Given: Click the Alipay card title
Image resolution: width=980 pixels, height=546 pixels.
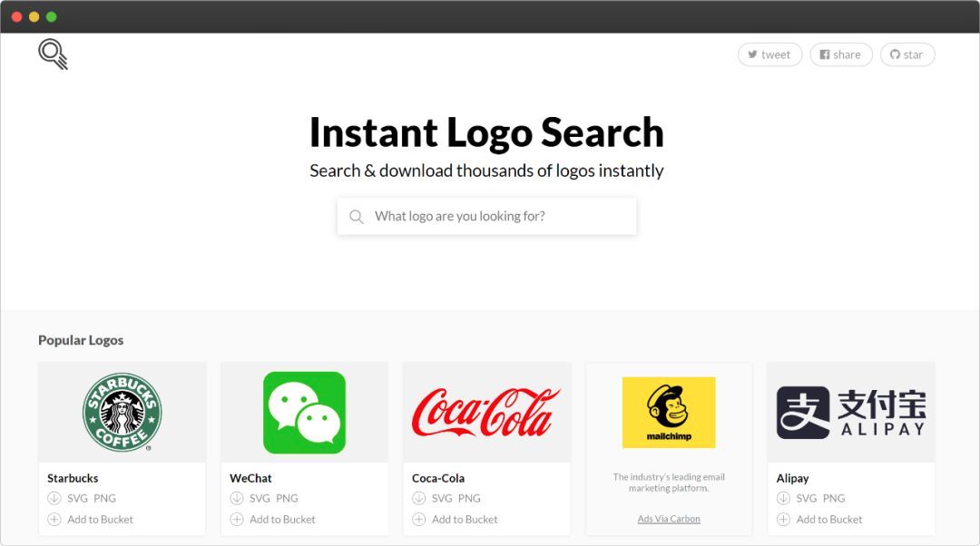Looking at the screenshot, I should tap(792, 479).
